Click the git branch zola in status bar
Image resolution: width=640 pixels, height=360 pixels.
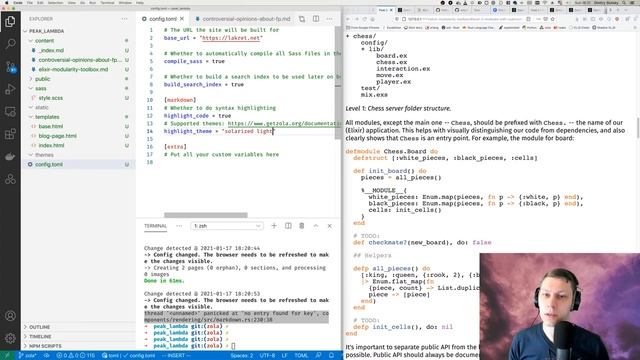click(28, 356)
